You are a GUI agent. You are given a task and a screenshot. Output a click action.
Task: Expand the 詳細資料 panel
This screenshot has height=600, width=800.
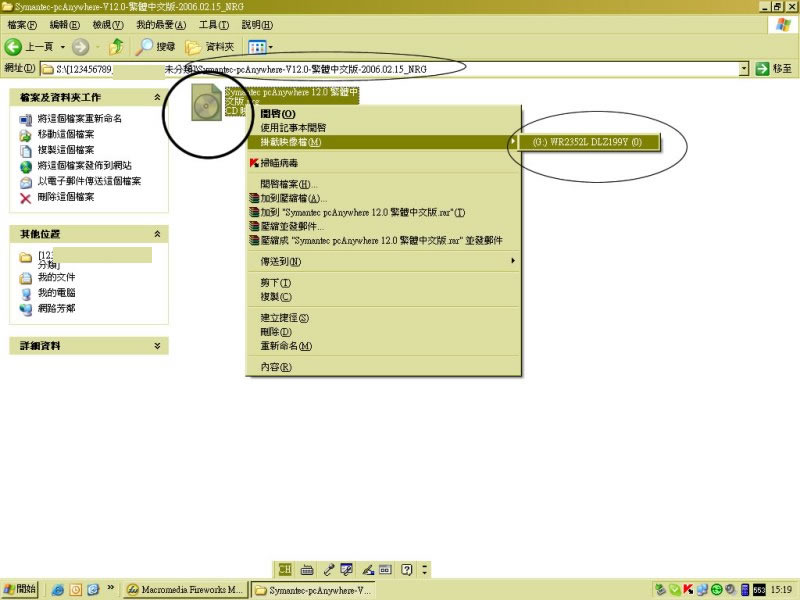click(157, 346)
